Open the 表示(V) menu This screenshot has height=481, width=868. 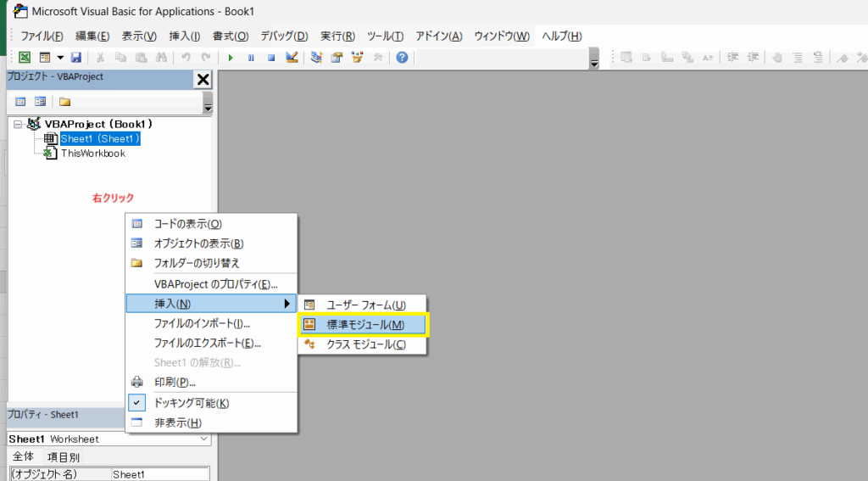[x=139, y=36]
